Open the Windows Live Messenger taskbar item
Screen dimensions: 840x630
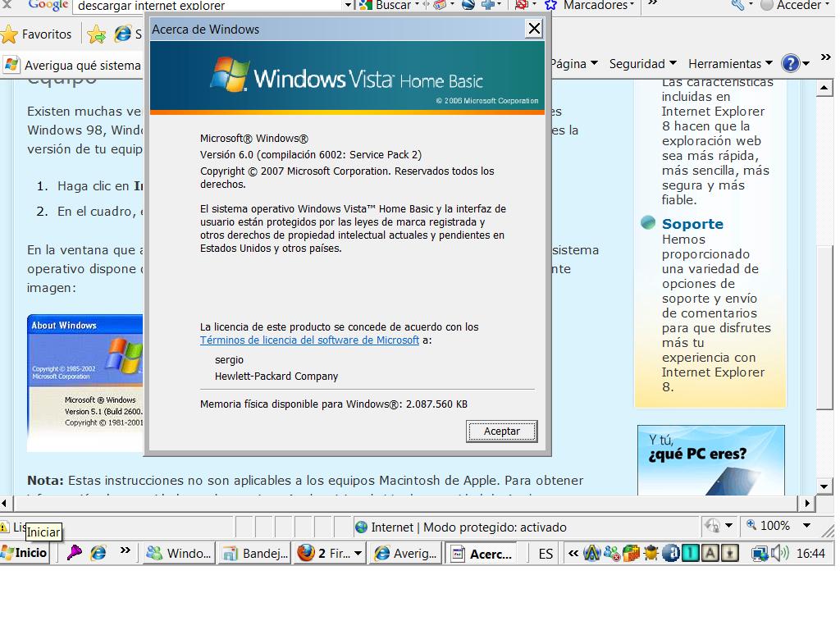[x=180, y=553]
